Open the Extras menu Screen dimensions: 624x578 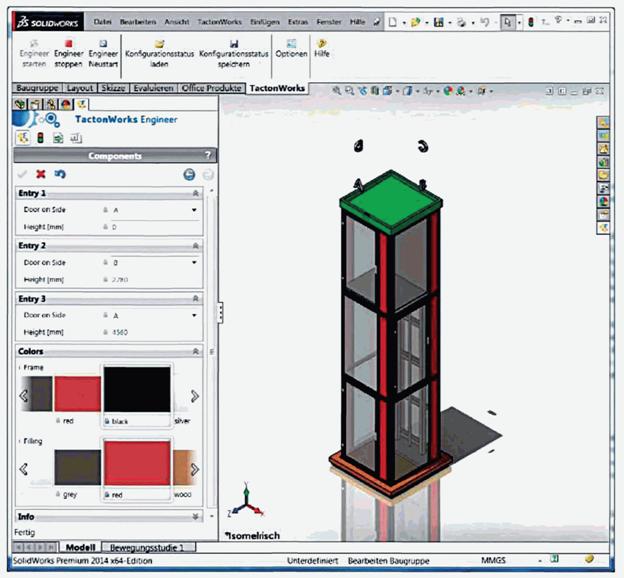(298, 22)
